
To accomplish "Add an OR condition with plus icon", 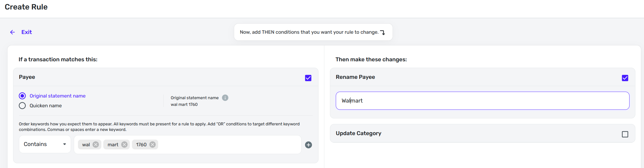I will (x=308, y=145).
